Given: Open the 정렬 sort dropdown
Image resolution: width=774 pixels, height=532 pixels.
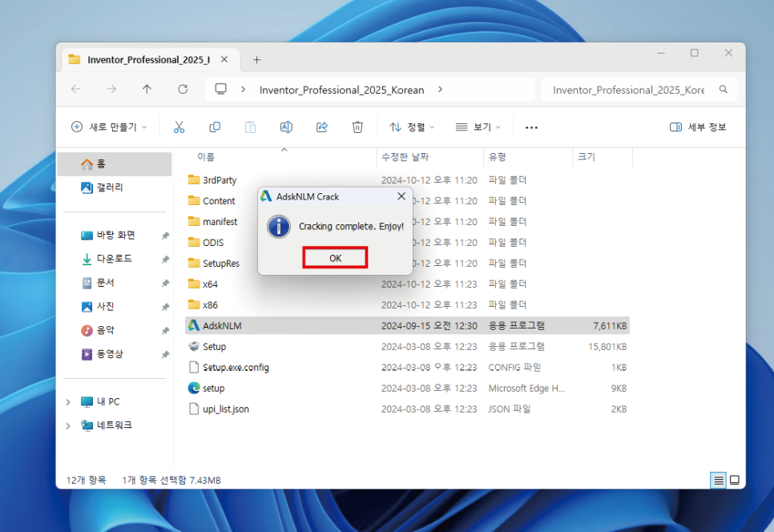Looking at the screenshot, I should (412, 127).
